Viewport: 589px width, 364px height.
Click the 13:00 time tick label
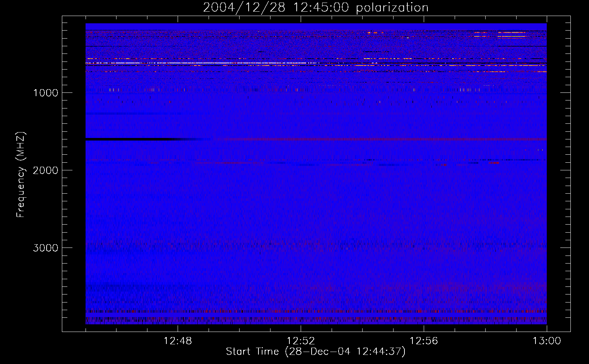coord(547,341)
